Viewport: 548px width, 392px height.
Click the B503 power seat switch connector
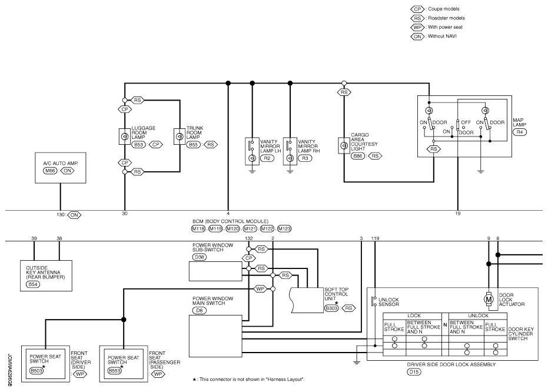[38, 372]
